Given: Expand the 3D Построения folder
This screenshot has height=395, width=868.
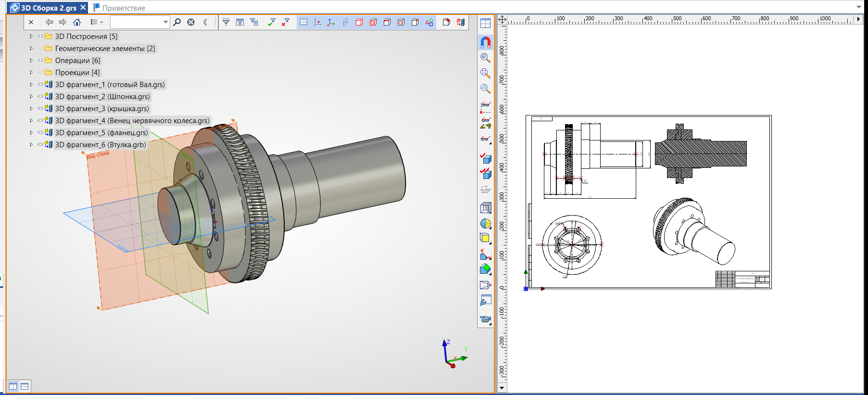Looking at the screenshot, I should pos(31,37).
